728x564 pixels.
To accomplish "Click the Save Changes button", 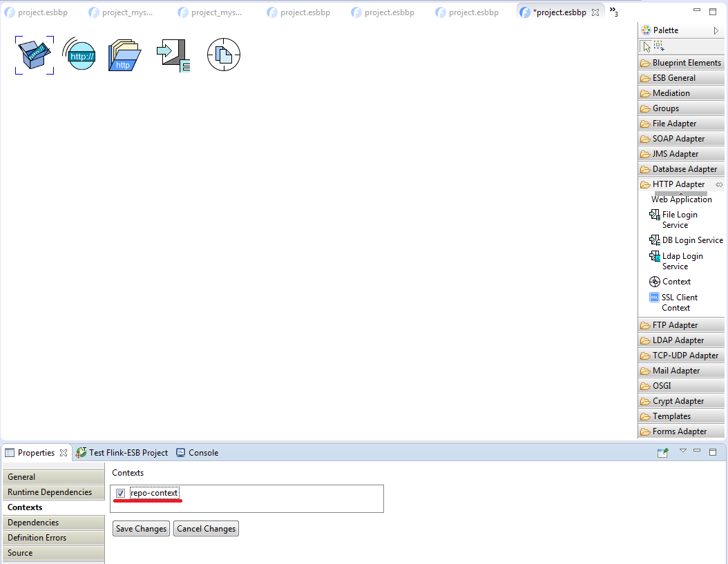I will pos(141,529).
